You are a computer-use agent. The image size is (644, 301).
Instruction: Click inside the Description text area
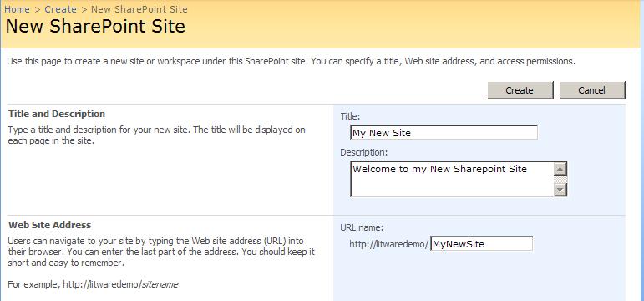pos(452,179)
